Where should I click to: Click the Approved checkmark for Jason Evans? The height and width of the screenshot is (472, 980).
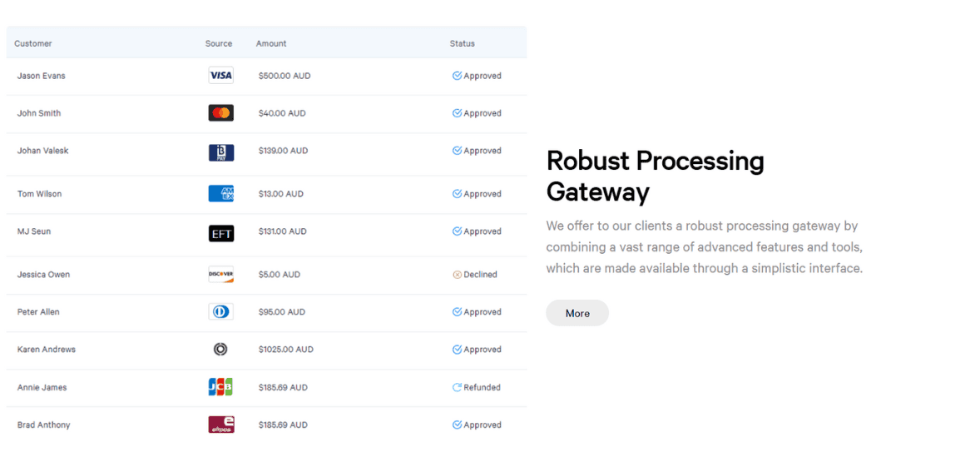click(x=457, y=76)
